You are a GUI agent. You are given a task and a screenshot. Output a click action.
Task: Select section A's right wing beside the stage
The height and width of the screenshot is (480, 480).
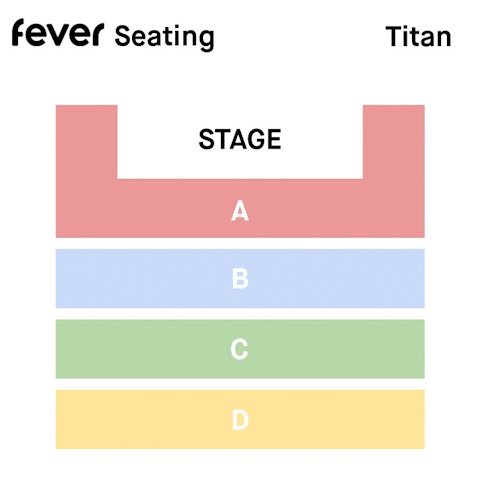click(394, 142)
